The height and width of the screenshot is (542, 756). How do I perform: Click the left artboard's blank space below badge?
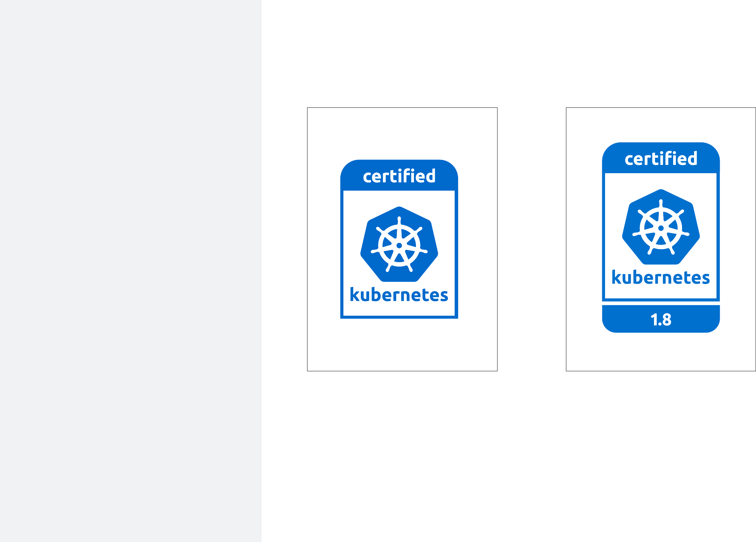point(402,346)
